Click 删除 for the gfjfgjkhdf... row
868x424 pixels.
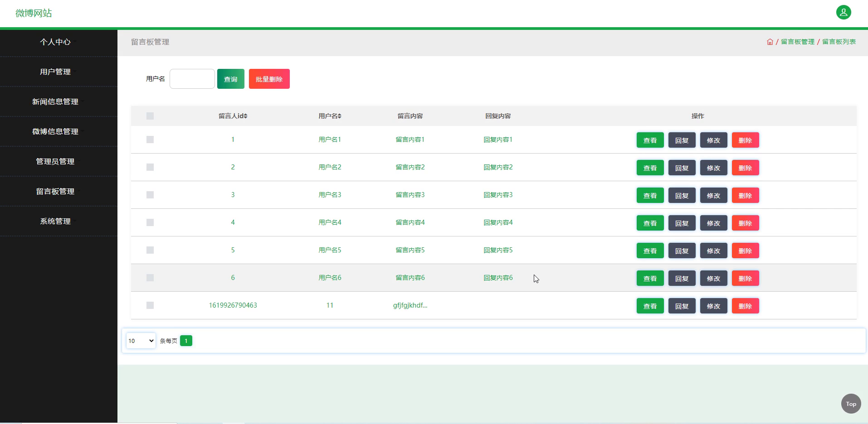(x=746, y=306)
